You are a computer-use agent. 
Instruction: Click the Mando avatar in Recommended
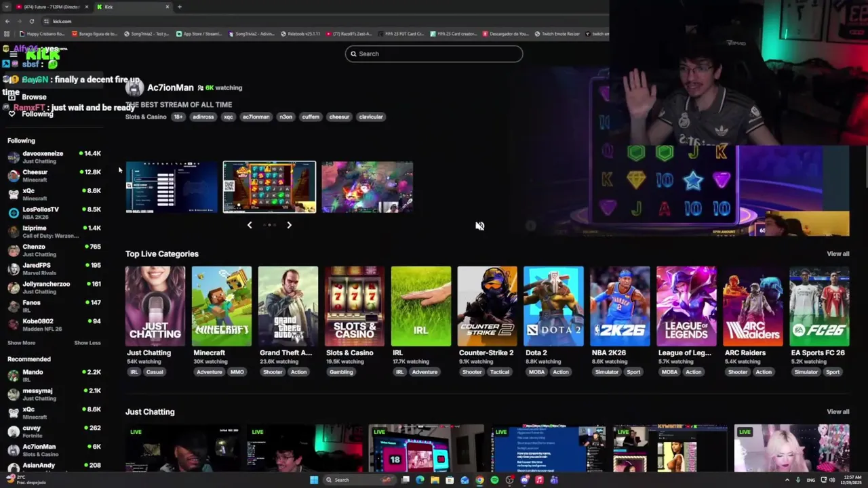14,375
